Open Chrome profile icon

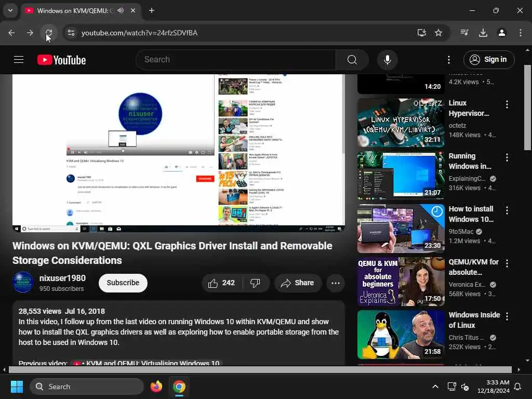(502, 33)
